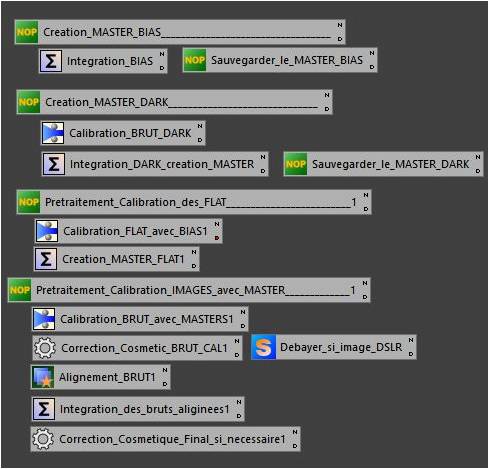Screen dimensions: 489x469
Task: Click the star alignment icon of Alignement_BRUT1
Action: (43, 377)
